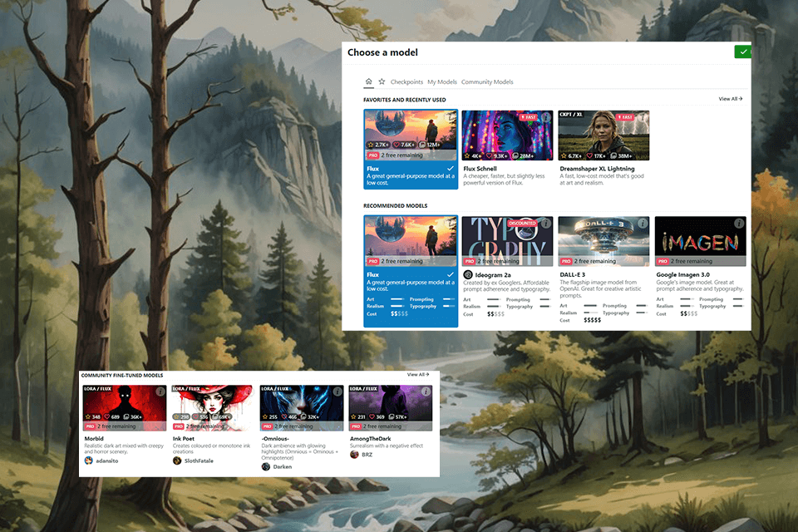Select the Flux card under Favorites
Image resolution: width=798 pixels, height=532 pixels.
(411, 149)
